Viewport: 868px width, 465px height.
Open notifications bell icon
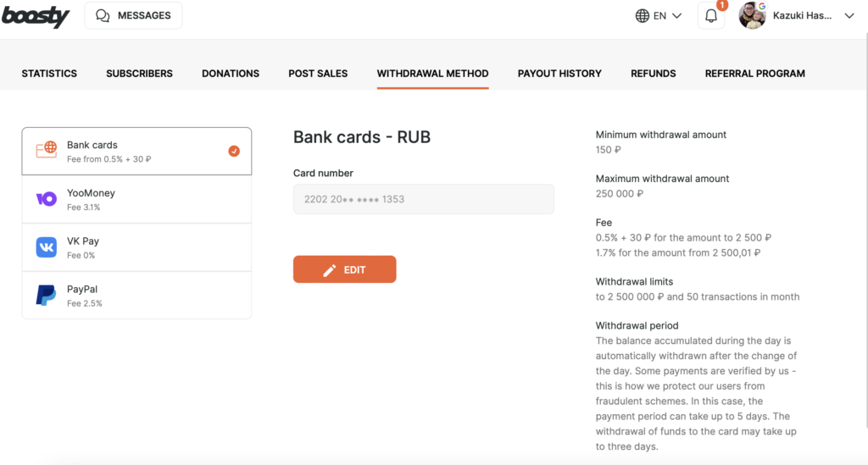[x=711, y=16]
